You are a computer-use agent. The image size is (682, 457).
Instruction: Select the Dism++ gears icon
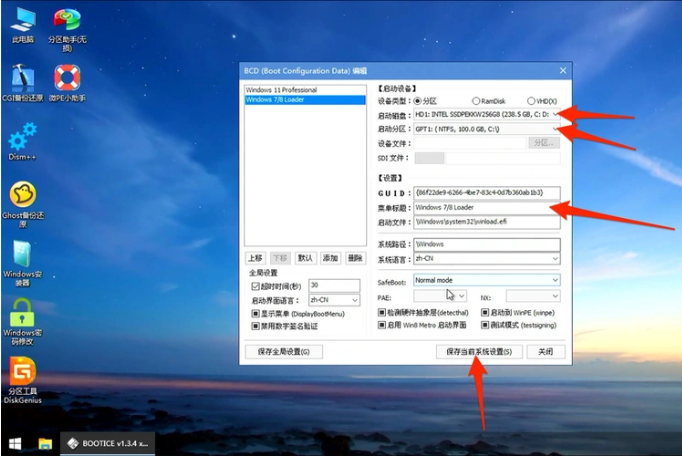tap(22, 141)
